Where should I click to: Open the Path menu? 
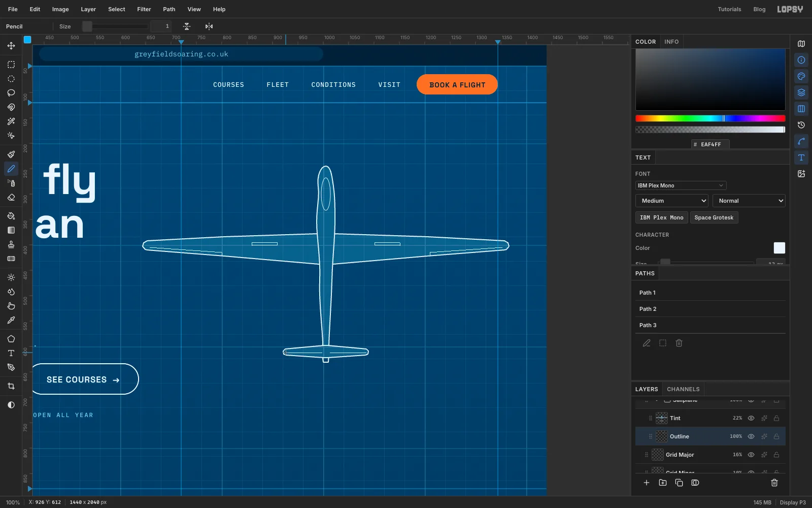click(x=169, y=9)
